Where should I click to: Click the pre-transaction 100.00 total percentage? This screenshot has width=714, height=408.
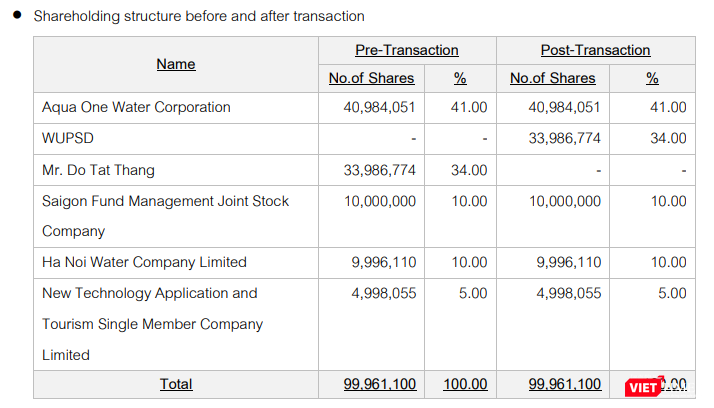coord(466,384)
